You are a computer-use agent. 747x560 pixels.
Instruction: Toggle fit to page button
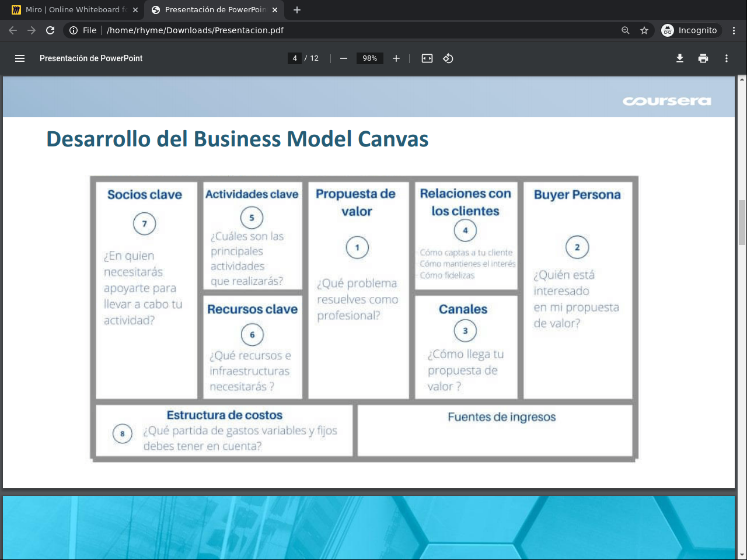[x=427, y=58]
